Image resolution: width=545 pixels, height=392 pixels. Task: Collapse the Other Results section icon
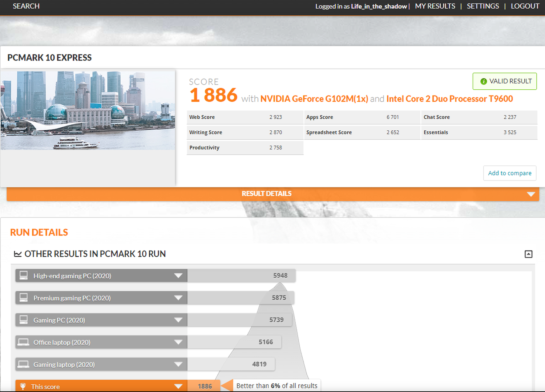tap(529, 254)
